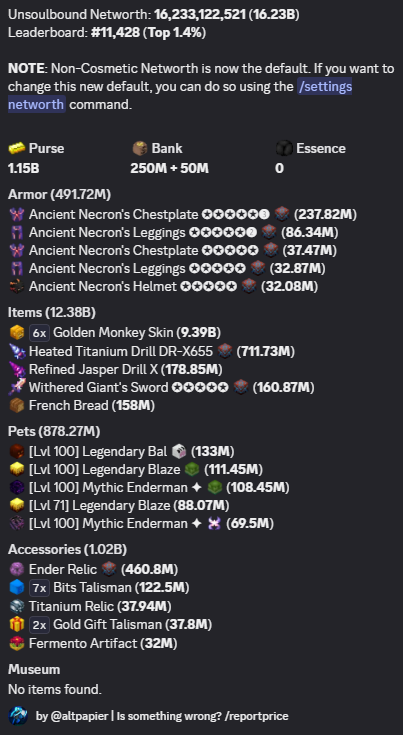Viewport: 403px width, 735px height.
Task: Click the Level 71 Legendary Blaze pet icon
Action: tap(17, 505)
